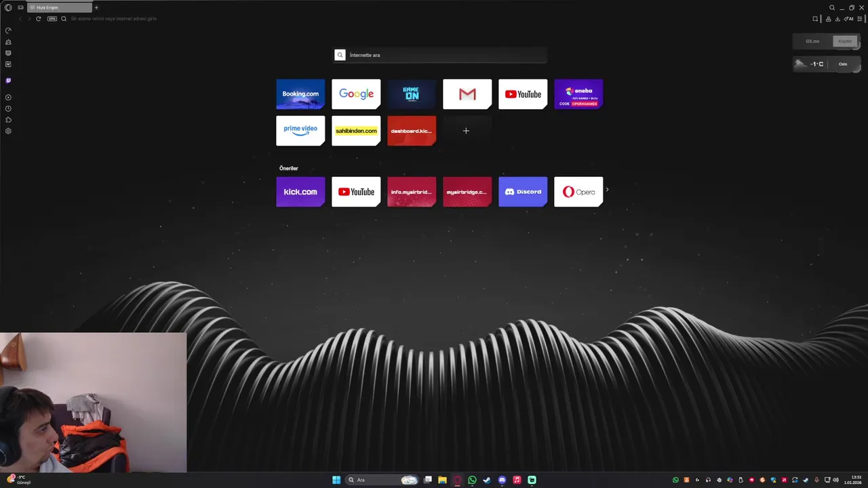Toggle the VPN badge in address bar
The width and height of the screenshot is (868, 488).
pos(52,18)
